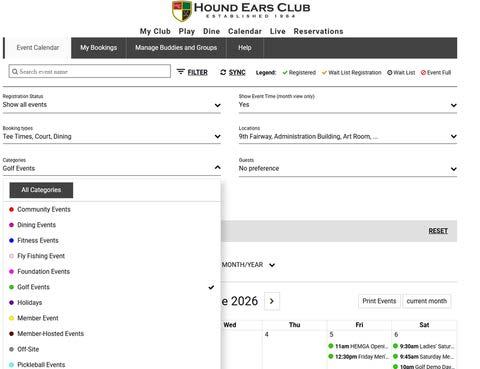Viewport: 480px width, 369px height.
Task: Click the Search event name field
Action: tap(90, 72)
